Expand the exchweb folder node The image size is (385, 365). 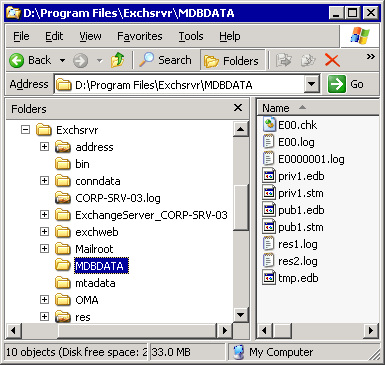[44, 231]
